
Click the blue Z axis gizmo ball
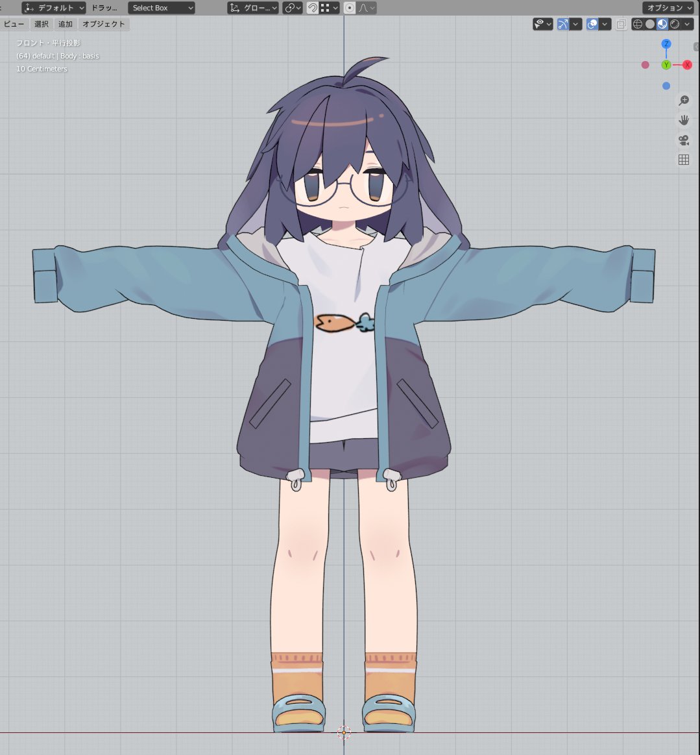click(x=666, y=43)
